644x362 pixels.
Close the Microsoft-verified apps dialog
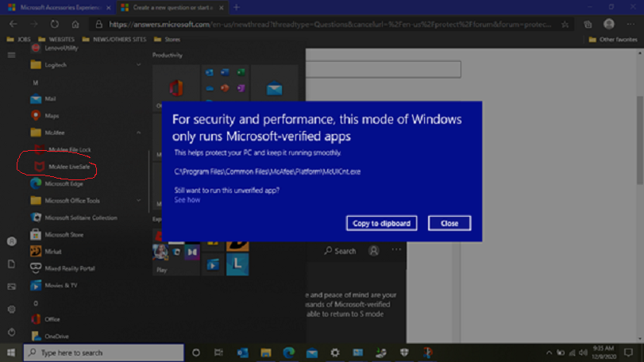click(449, 223)
